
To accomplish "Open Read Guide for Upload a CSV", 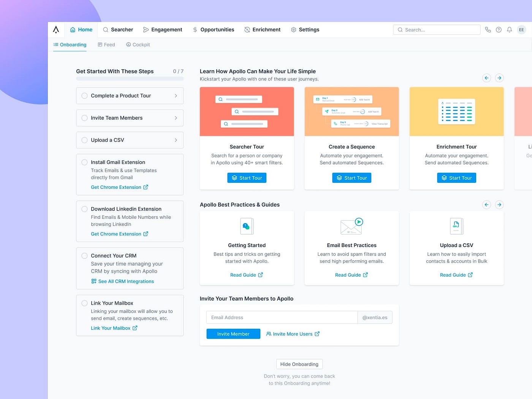I will [456, 275].
